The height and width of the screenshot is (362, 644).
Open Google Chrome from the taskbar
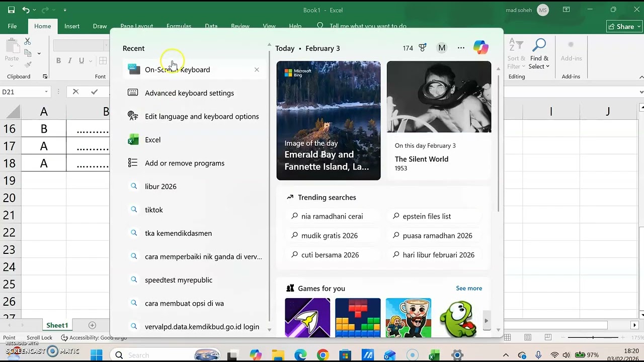click(323, 355)
